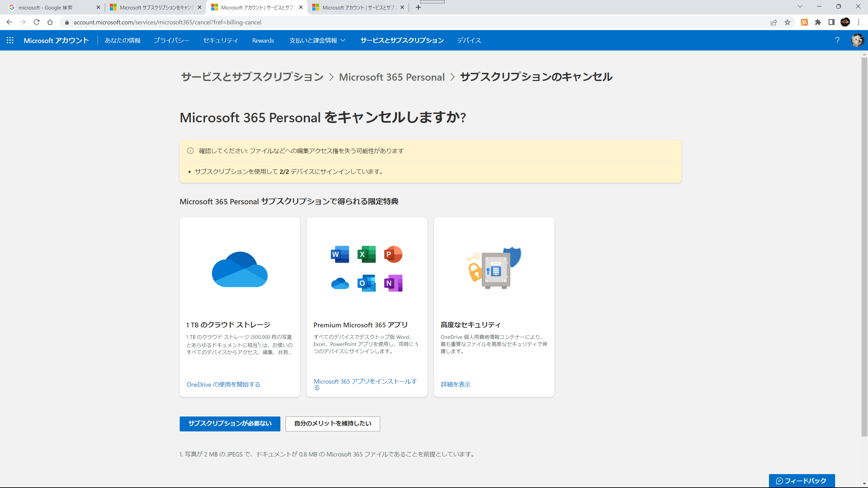868x488 pixels.
Task: Switch to Microsoft サブスクリプションをキャンセル tab
Action: coord(156,7)
